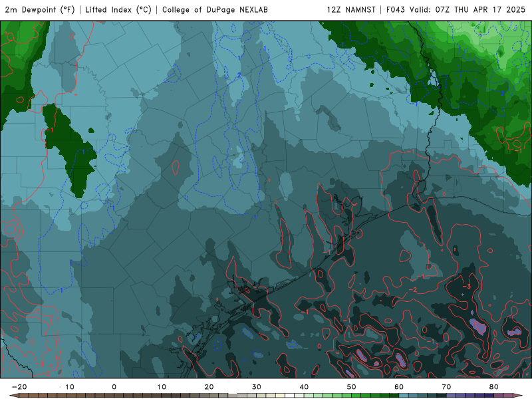The image size is (532, 399).
Task: Click the brown left arrow end of colorbar
Action: pos(14,396)
